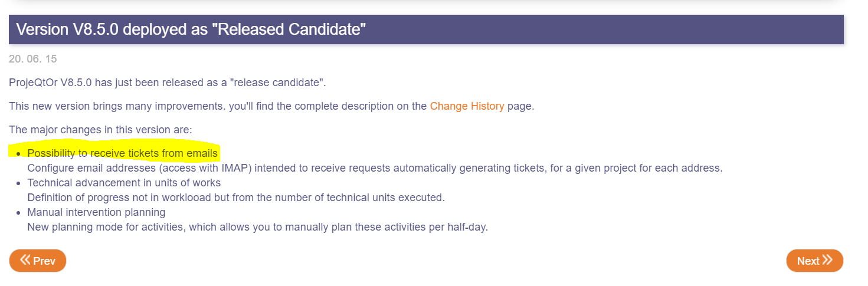Click 'This new version brings many improvements' text

point(218,107)
